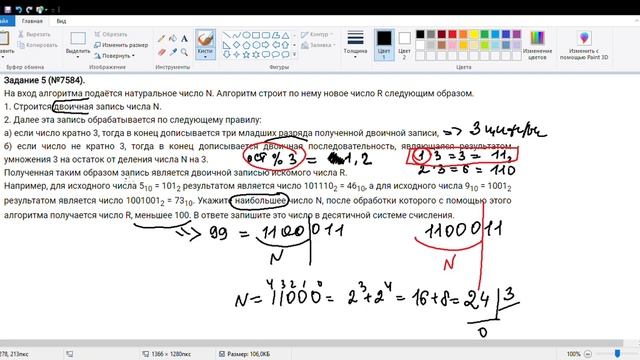The height and width of the screenshot is (360, 640).
Task: Click Изменить размер resize button
Action: pyautogui.click(x=121, y=45)
